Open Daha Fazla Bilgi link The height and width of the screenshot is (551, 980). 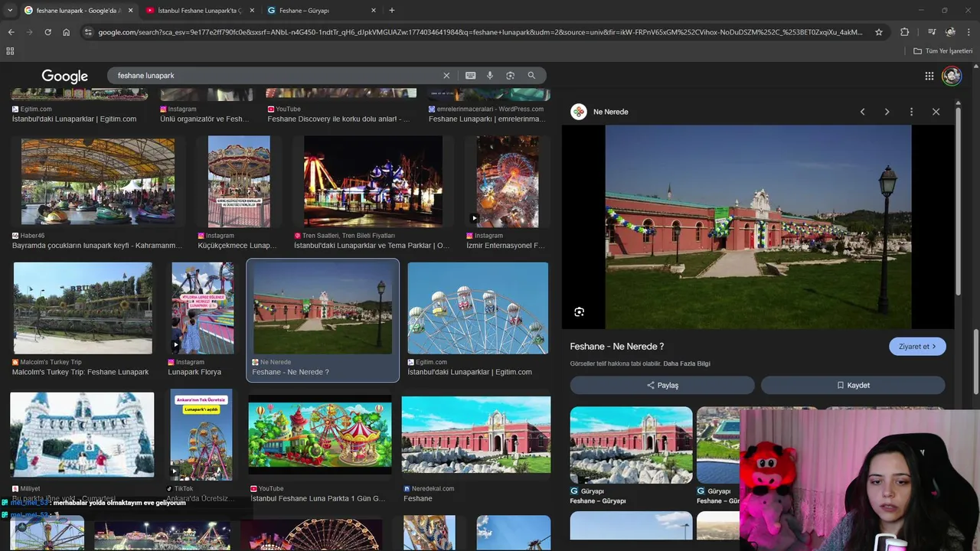pyautogui.click(x=687, y=364)
